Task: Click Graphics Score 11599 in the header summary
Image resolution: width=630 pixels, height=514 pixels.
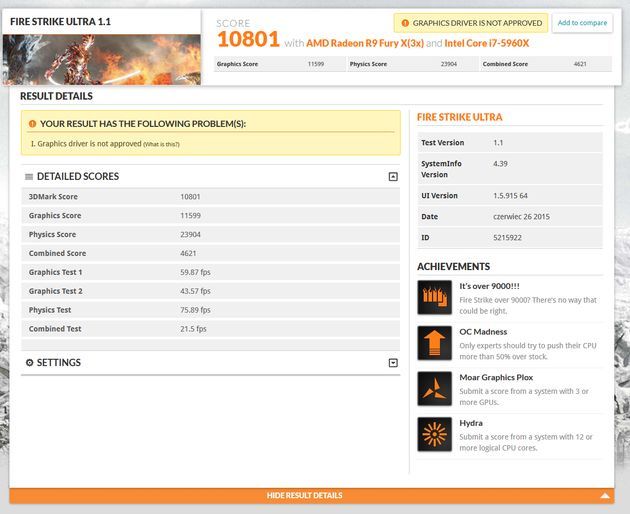Action: click(x=280, y=64)
